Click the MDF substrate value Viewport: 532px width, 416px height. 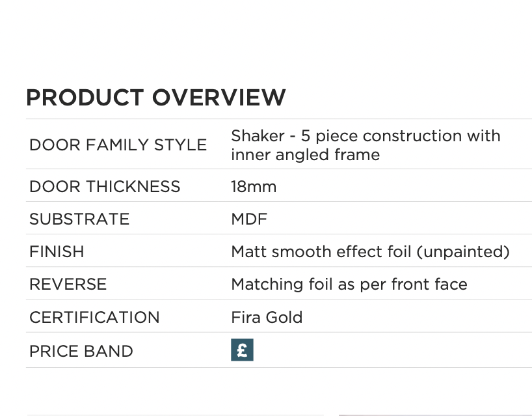point(249,219)
